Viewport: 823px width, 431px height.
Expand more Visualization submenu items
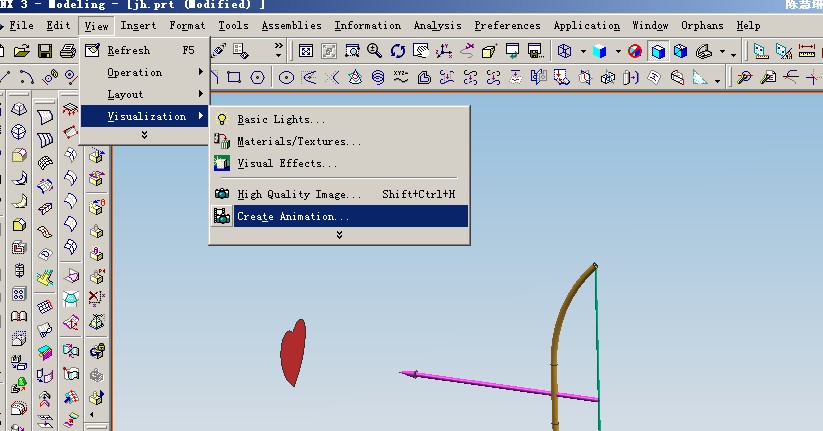click(339, 235)
